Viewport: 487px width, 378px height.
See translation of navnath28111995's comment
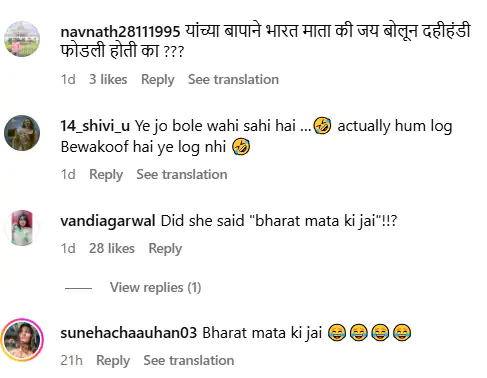[x=233, y=80]
